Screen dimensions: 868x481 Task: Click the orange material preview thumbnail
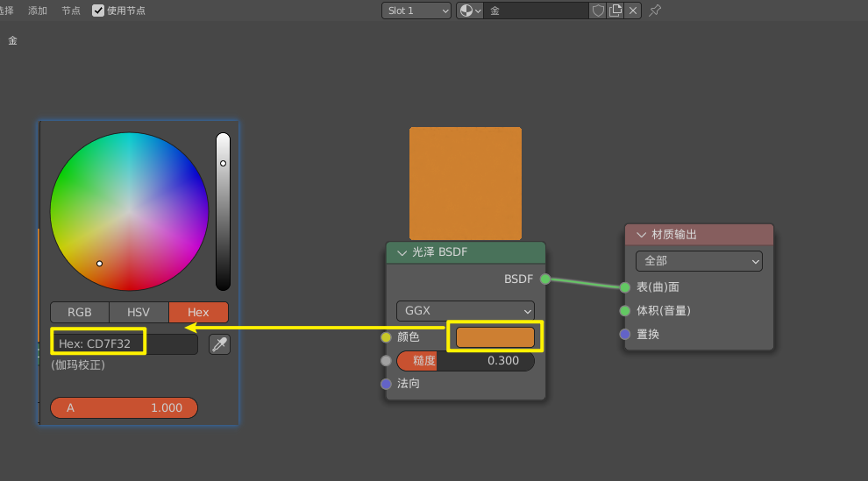tap(465, 184)
